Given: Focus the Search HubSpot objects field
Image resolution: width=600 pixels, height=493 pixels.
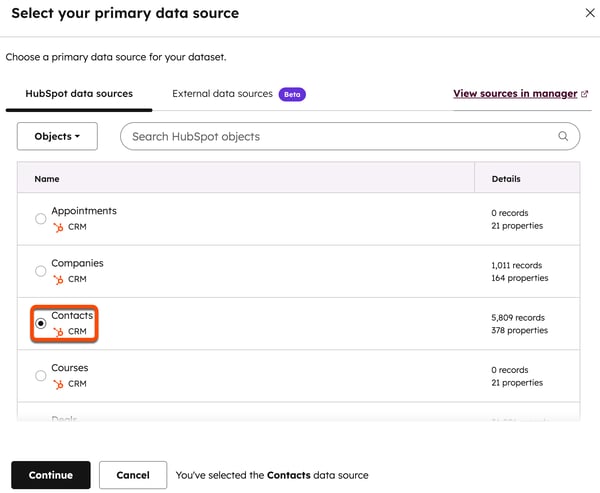Looking at the screenshot, I should (x=350, y=136).
